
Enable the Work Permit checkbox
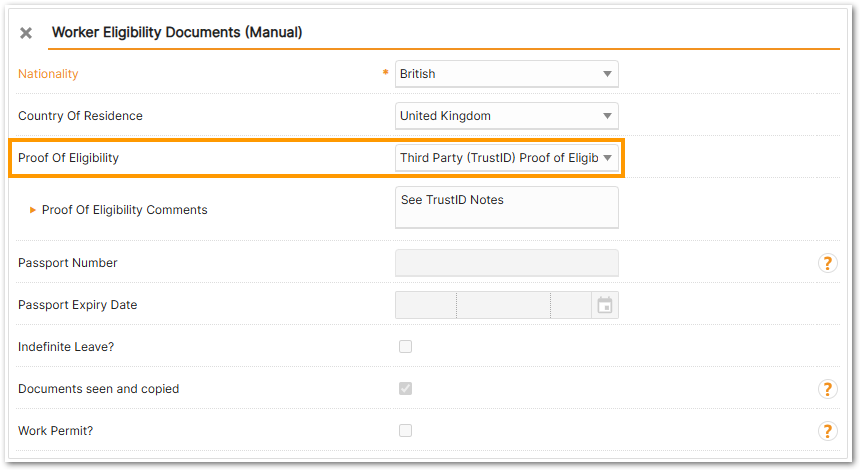pos(405,431)
